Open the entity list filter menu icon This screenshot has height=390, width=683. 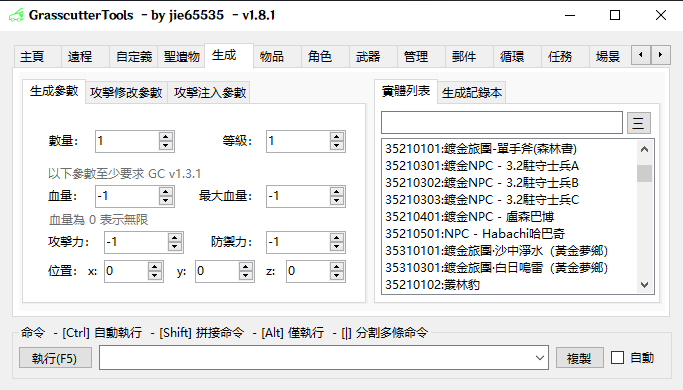click(x=639, y=123)
